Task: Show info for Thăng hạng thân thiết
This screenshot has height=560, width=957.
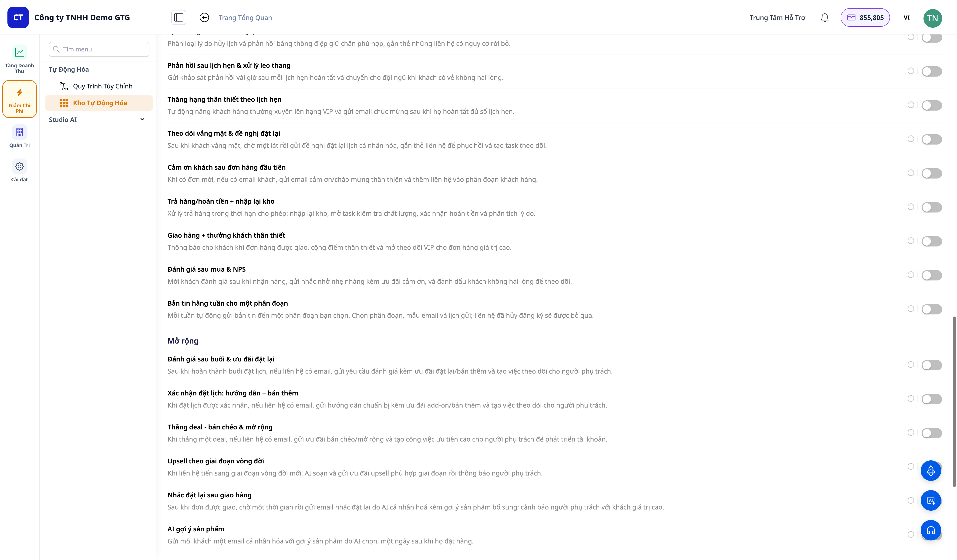Action: [911, 105]
